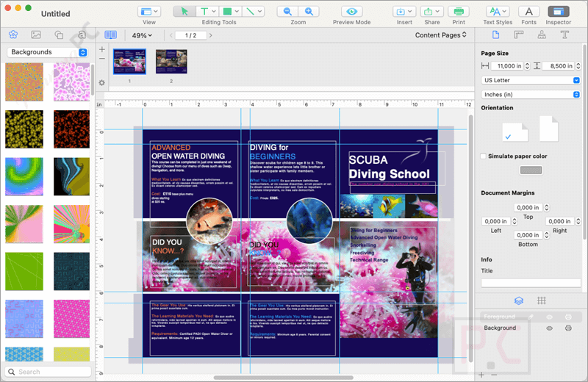588x382 pixels.
Task: Open the clipart flower library tab
Action: click(13, 35)
